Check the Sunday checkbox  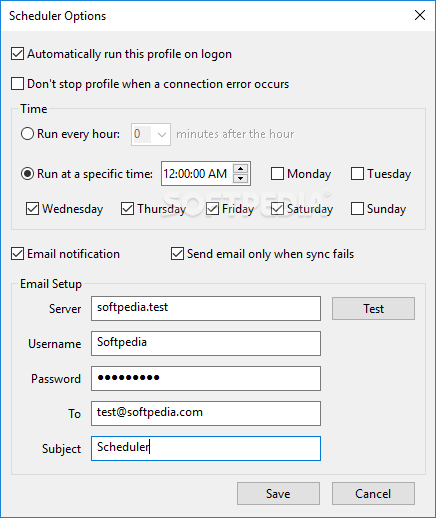357,209
